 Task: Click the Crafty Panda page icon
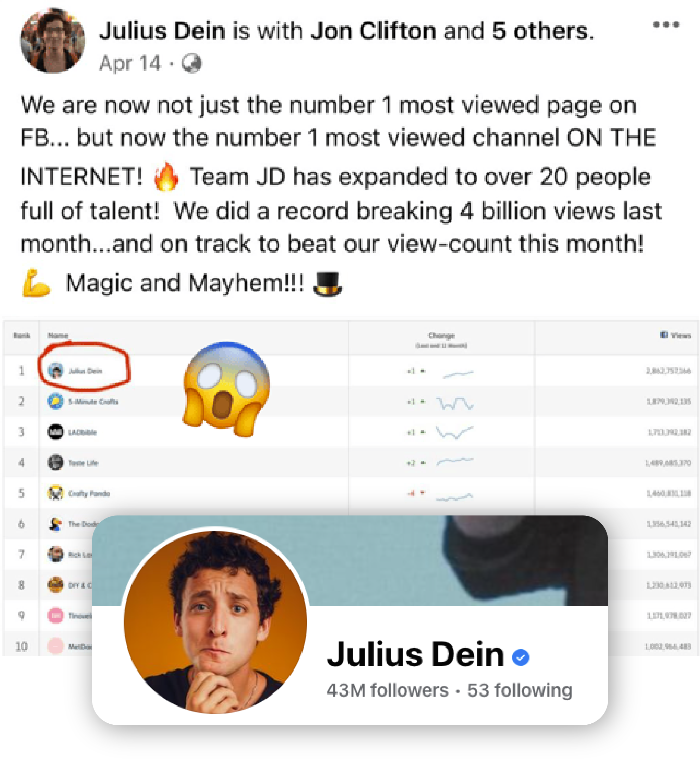pos(55,493)
